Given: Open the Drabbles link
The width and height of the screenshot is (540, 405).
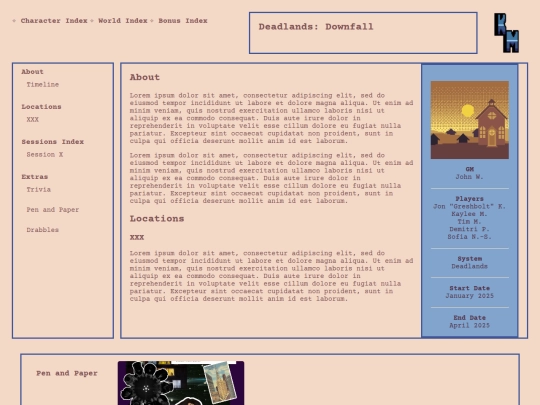Looking at the screenshot, I should pyautogui.click(x=43, y=230).
